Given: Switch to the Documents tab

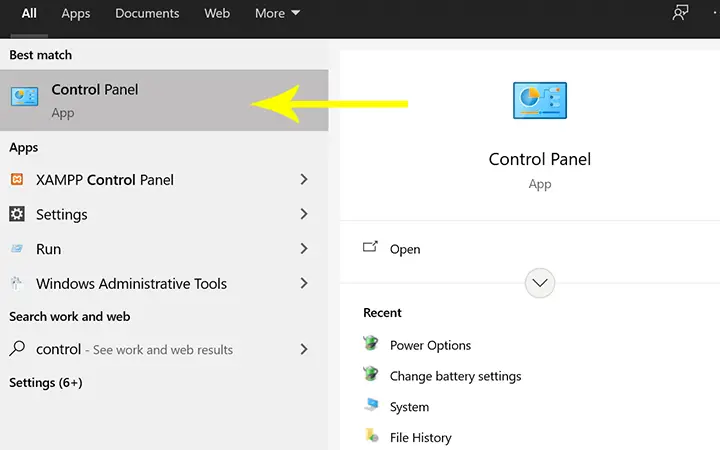Looking at the screenshot, I should 147,13.
